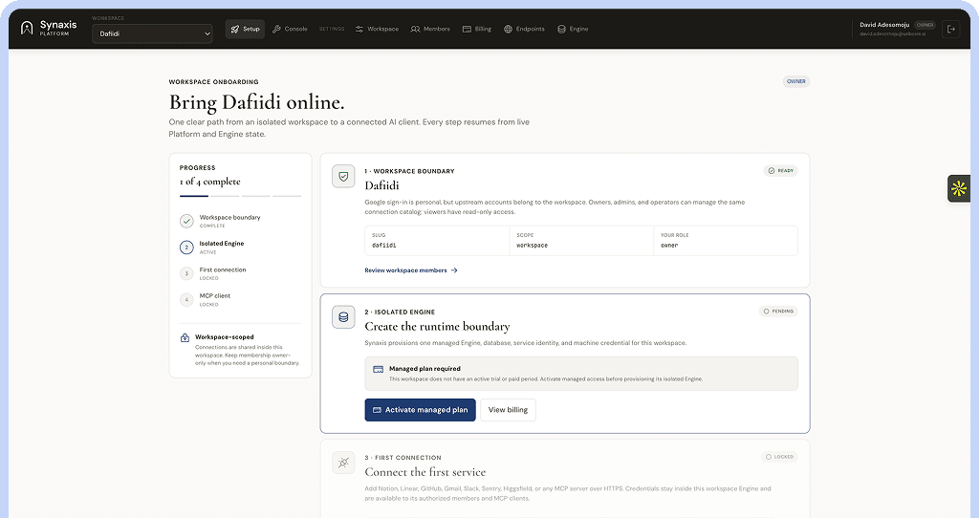Open the yellow asterisk side widget
Image resolution: width=980 pixels, height=518 pixels.
(x=959, y=188)
